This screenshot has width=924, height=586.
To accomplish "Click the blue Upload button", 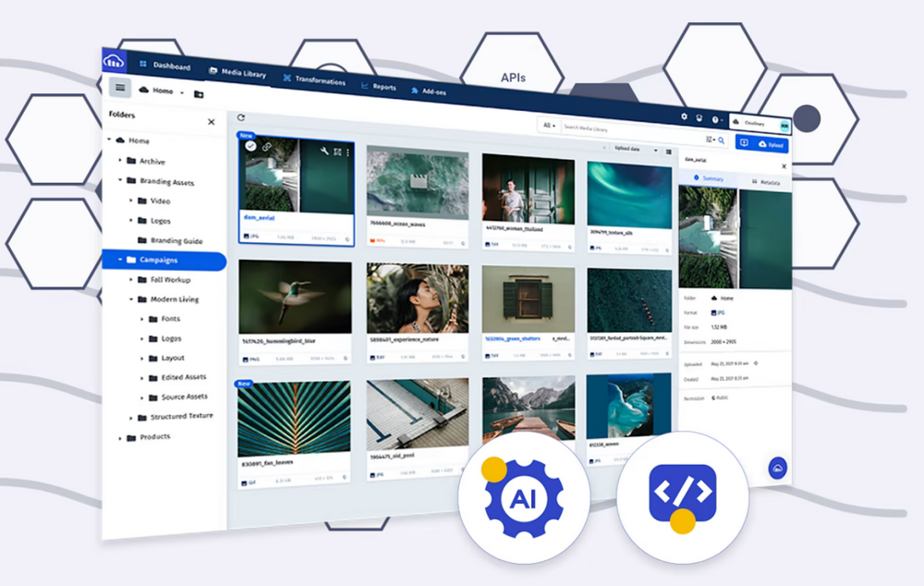I will (769, 144).
